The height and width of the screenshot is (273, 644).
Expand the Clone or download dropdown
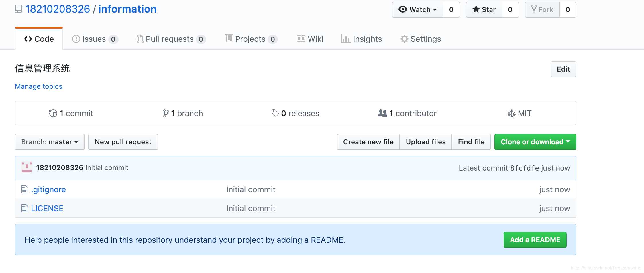click(x=535, y=142)
